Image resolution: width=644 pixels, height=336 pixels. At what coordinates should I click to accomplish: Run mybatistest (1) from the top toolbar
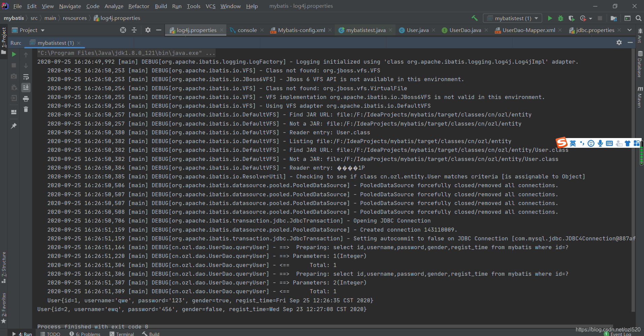point(550,18)
